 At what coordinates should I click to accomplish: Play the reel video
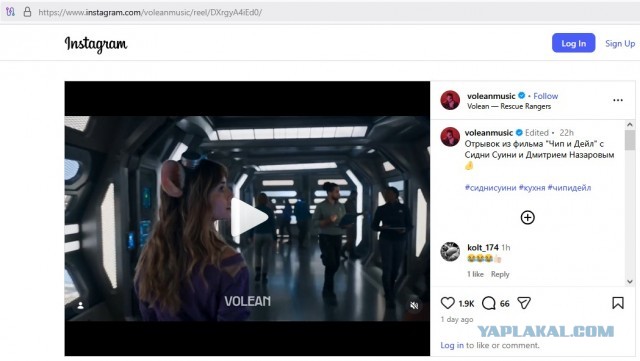[x=249, y=218]
